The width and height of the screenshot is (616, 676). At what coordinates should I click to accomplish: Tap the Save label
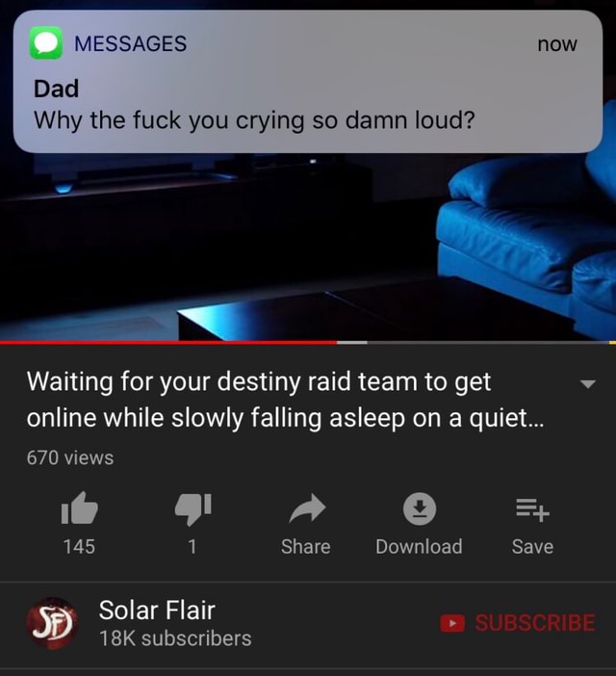[533, 547]
